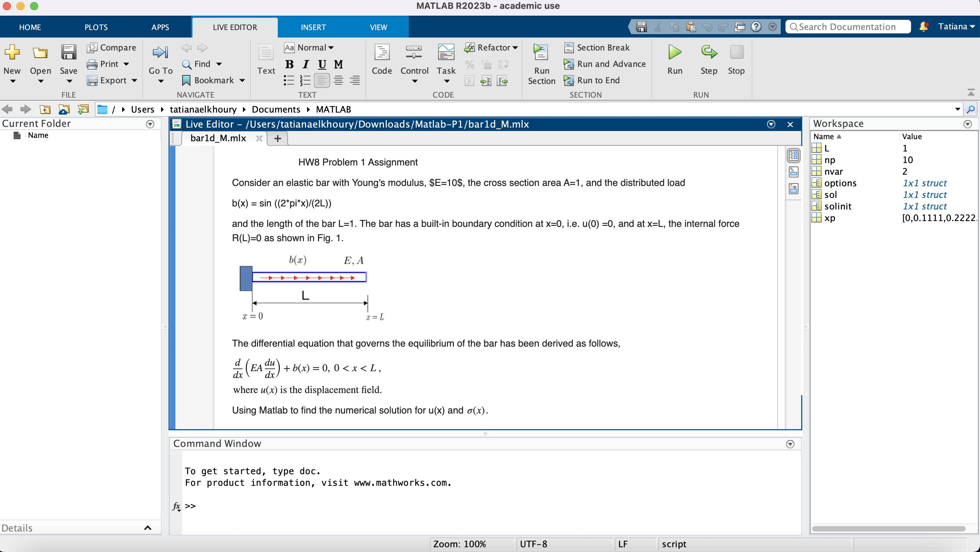This screenshot has height=552, width=980.
Task: Go back to the previous folder
Action: point(7,110)
